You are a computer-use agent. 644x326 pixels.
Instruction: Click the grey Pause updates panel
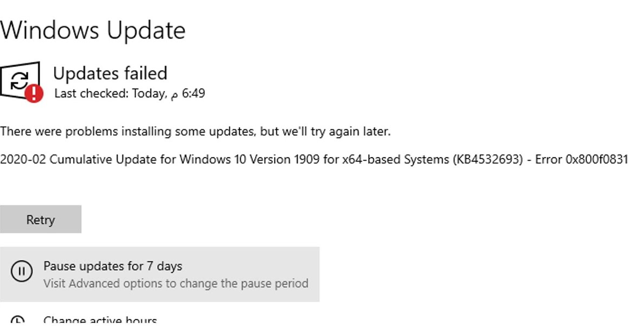[160, 273]
